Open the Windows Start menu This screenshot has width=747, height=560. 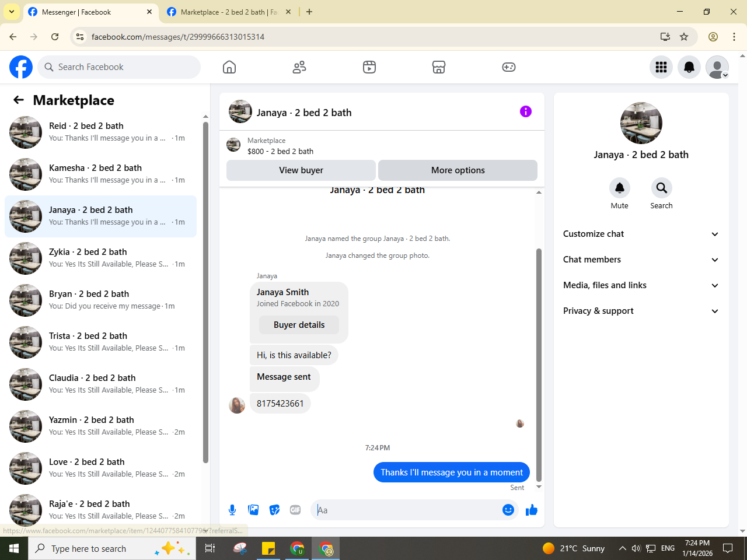point(14,548)
